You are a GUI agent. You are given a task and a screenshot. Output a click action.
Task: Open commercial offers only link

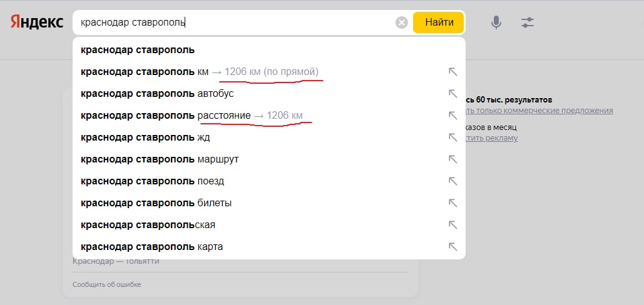tap(539, 111)
